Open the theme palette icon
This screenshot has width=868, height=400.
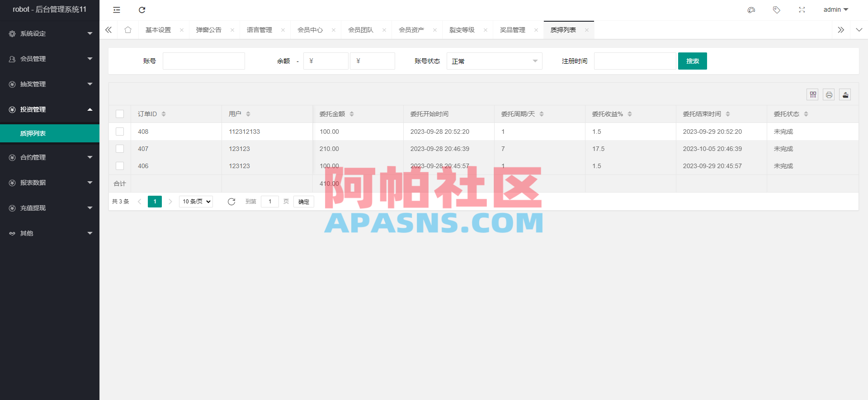(751, 10)
